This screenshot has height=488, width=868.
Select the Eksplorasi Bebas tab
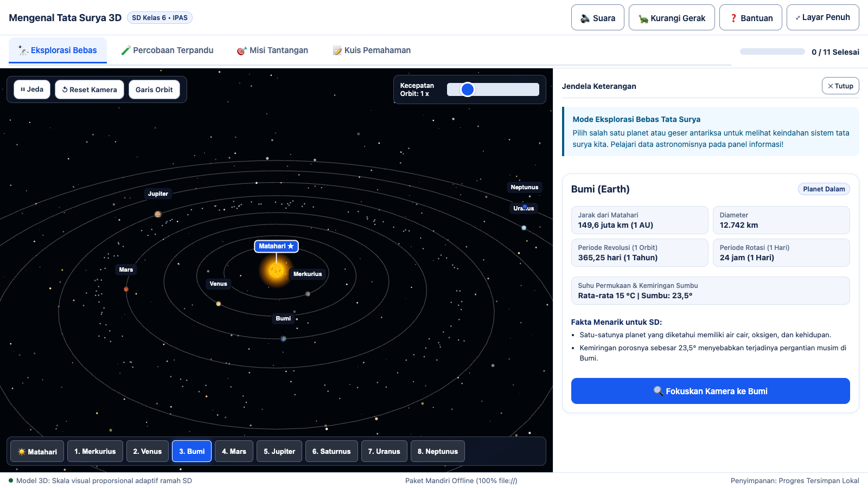(58, 50)
